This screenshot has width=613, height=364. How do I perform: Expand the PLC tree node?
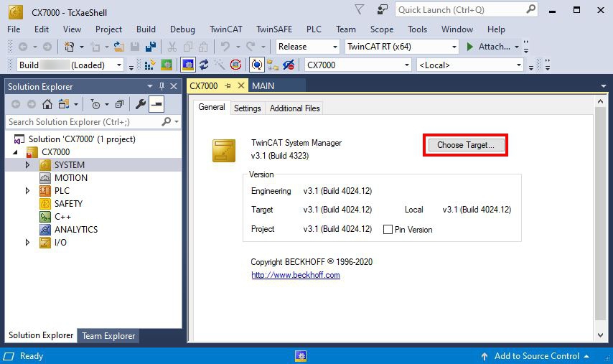(x=27, y=191)
